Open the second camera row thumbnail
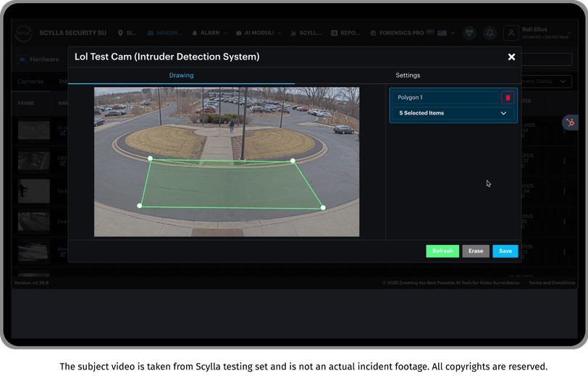Image resolution: width=588 pixels, height=376 pixels. click(34, 161)
